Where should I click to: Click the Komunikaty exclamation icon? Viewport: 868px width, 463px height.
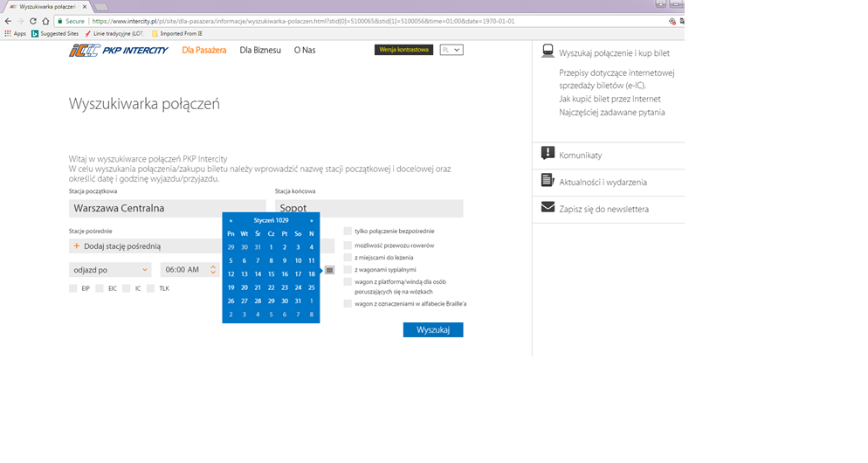pyautogui.click(x=548, y=154)
